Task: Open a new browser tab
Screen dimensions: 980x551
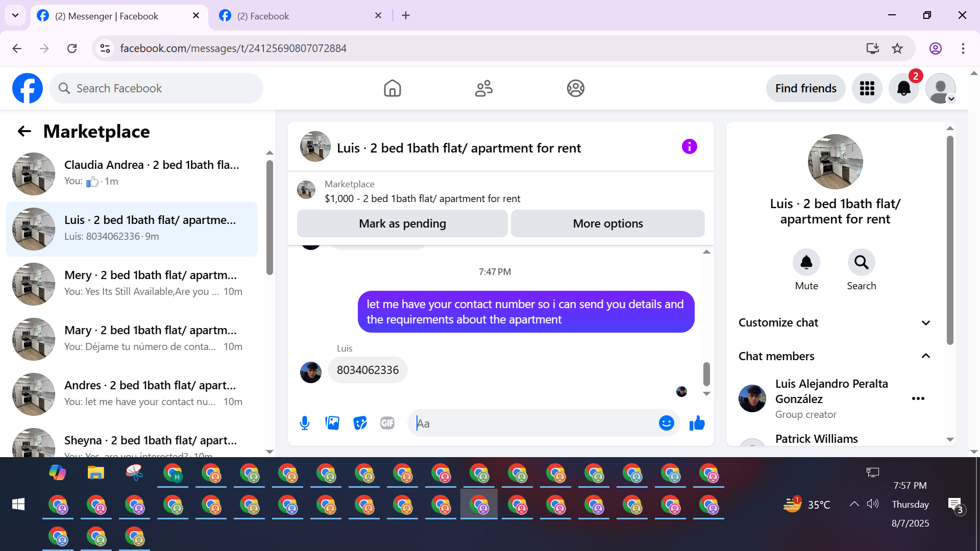Action: (x=406, y=15)
